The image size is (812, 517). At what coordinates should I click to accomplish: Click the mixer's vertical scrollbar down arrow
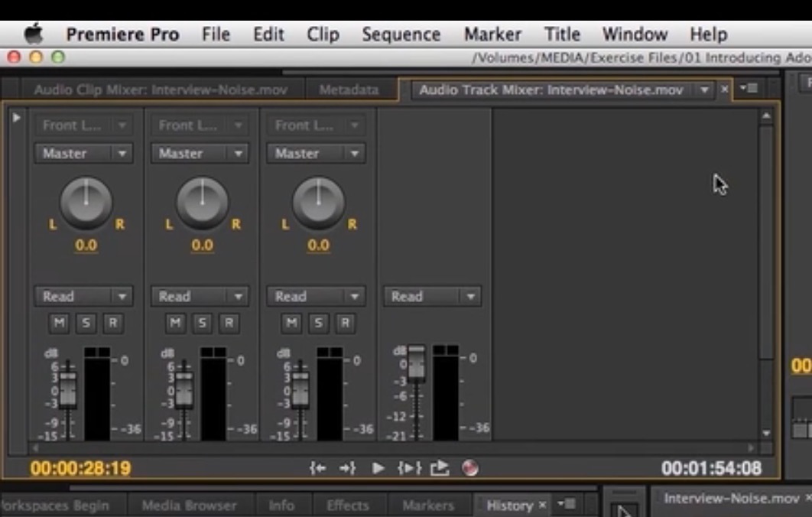point(766,433)
